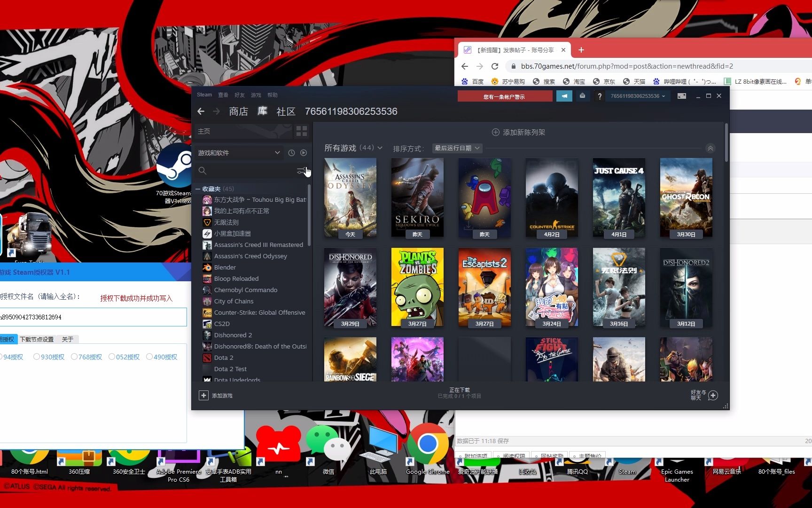
Task: Open Steam menu in menu bar
Action: click(x=204, y=95)
